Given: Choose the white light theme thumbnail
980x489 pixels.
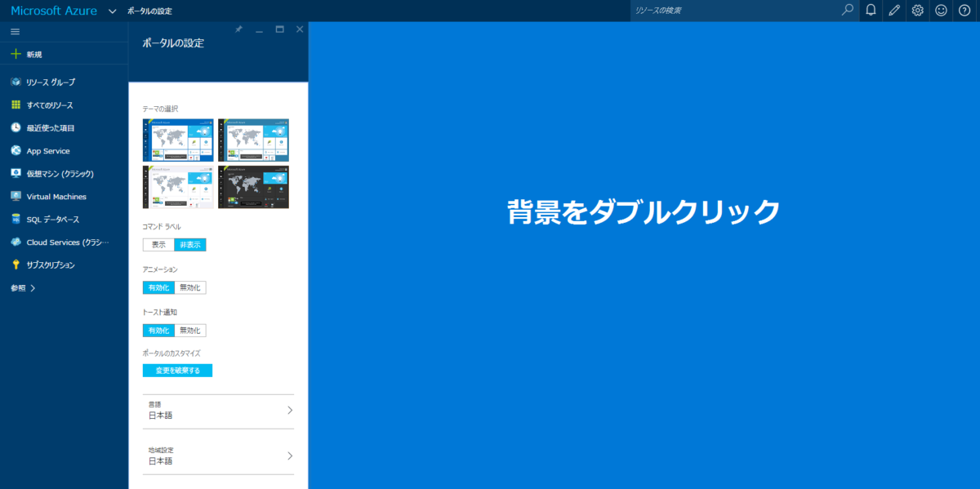Looking at the screenshot, I should tap(178, 187).
